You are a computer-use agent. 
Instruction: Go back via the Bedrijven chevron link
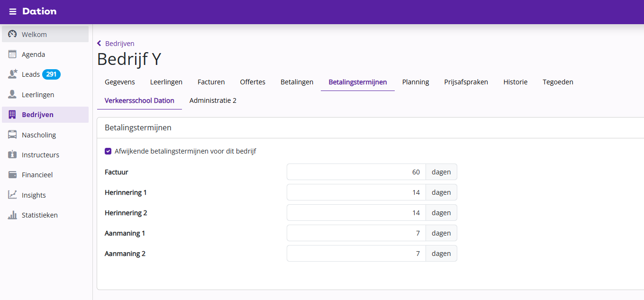click(116, 44)
